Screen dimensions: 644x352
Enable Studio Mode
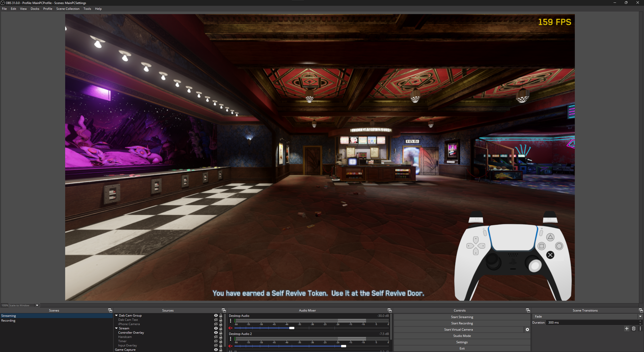pos(462,336)
